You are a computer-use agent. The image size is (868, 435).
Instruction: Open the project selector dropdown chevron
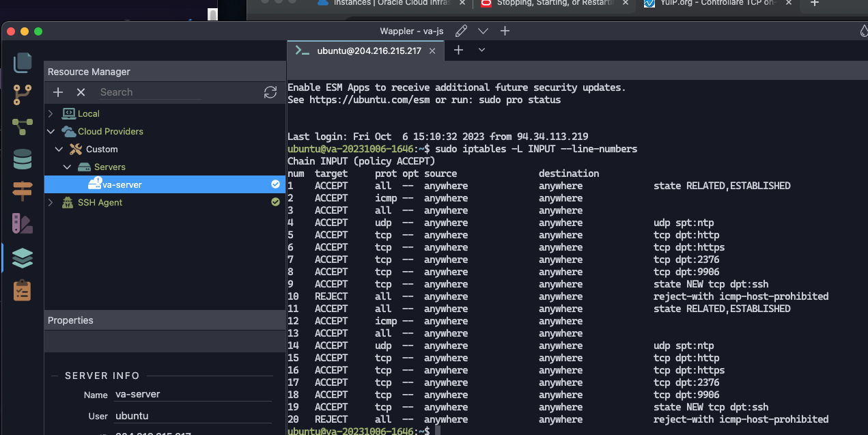[483, 31]
